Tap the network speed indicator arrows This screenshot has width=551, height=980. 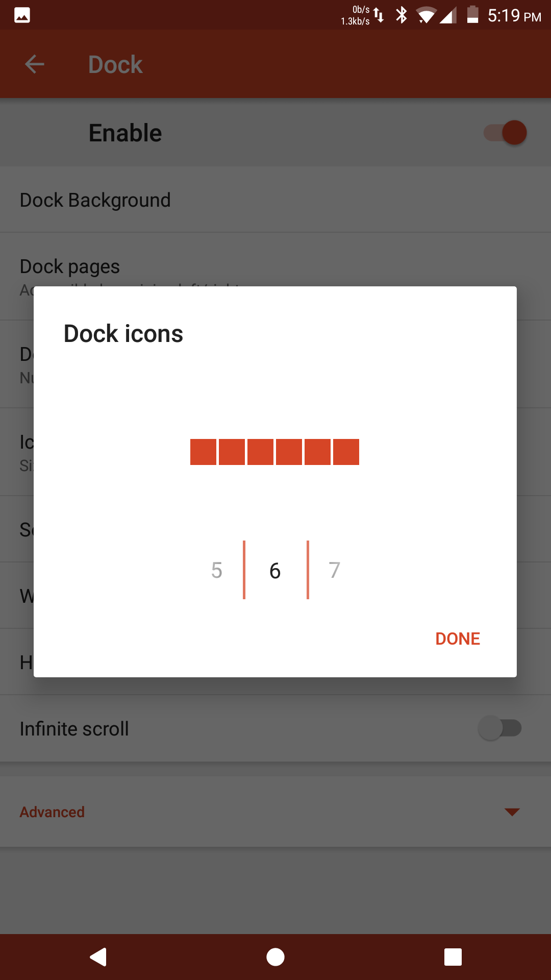pos(379,15)
